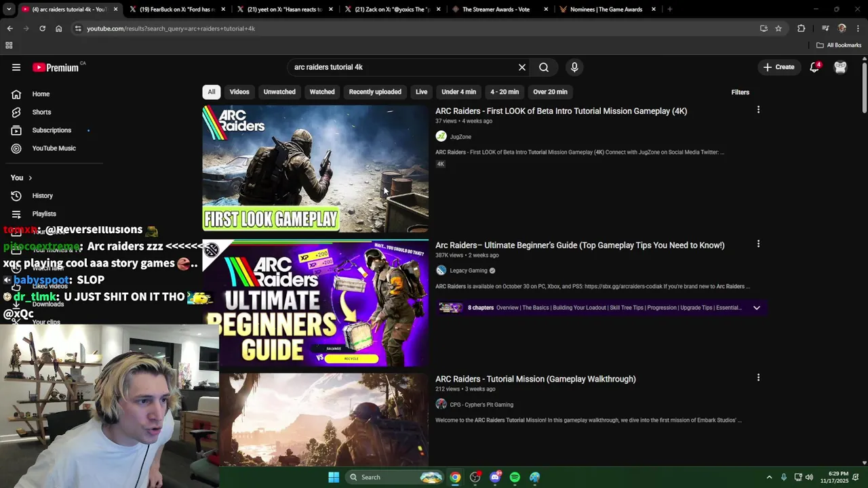Select the 4 - 20 min filter chip
868x488 pixels.
pos(505,91)
